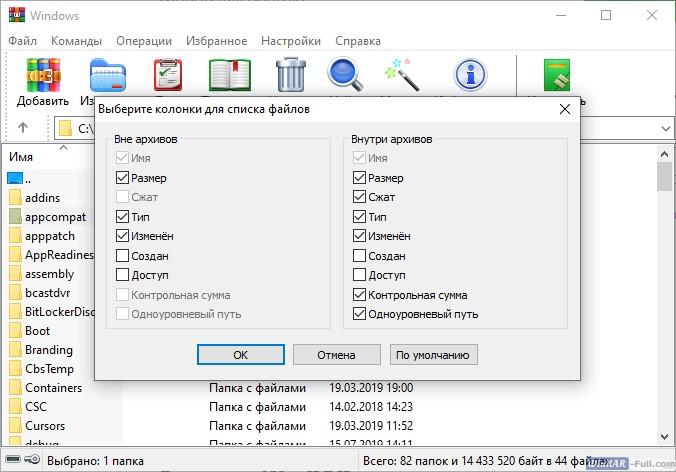The width and height of the screenshot is (676, 472).
Task: Click the key password icon in status bar
Action: [x=32, y=459]
